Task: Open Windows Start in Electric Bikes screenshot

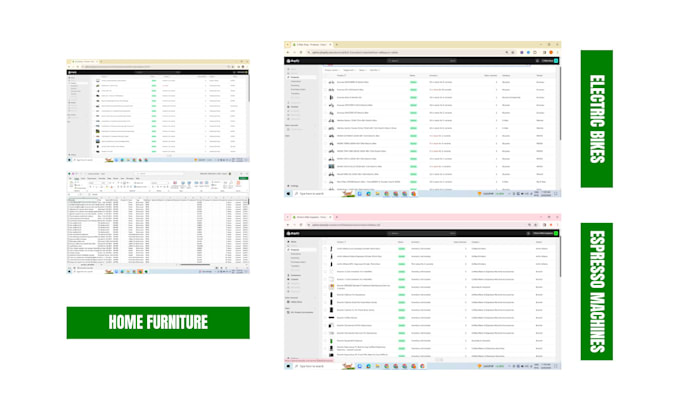Action: click(x=288, y=193)
